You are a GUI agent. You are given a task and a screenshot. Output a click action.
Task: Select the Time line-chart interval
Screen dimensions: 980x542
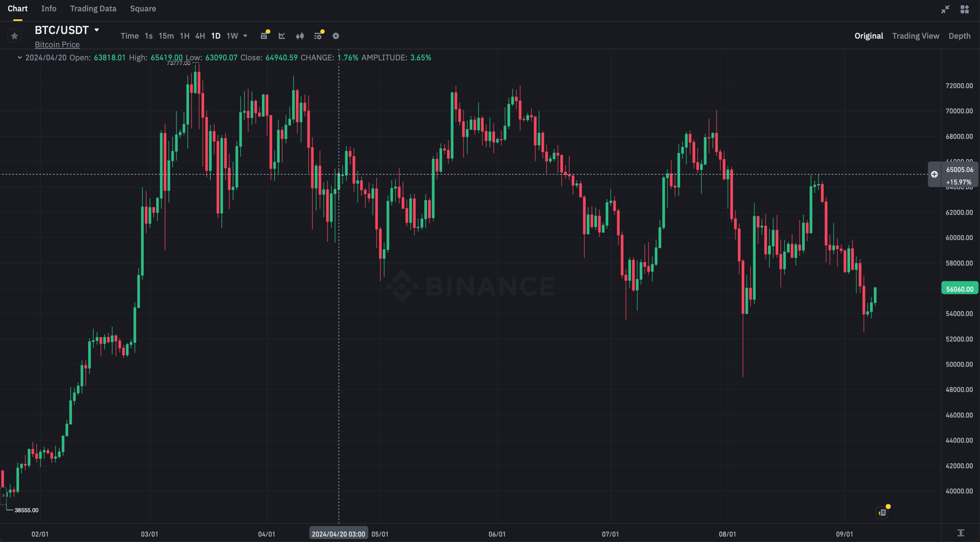pyautogui.click(x=130, y=36)
